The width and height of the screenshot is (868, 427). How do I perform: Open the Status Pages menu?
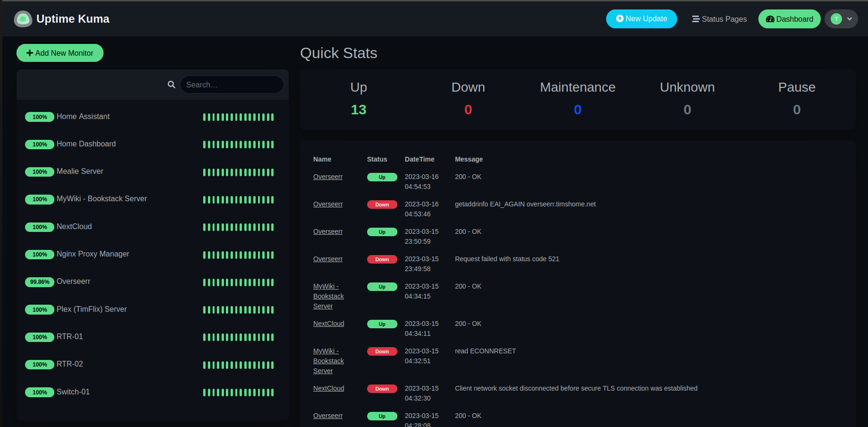click(719, 19)
